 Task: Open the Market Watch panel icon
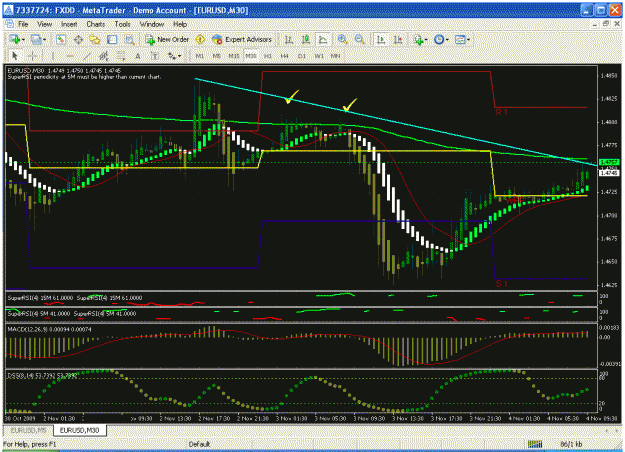(x=61, y=39)
